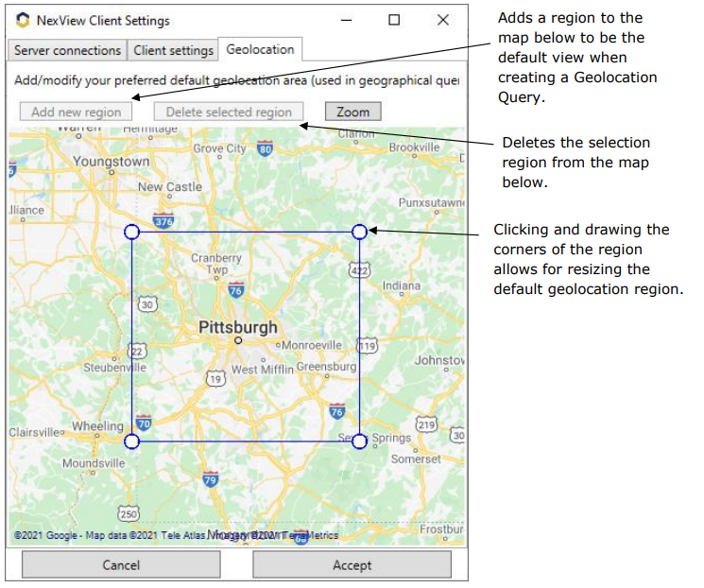
Task: Select the Geolocation tab
Action: (260, 49)
